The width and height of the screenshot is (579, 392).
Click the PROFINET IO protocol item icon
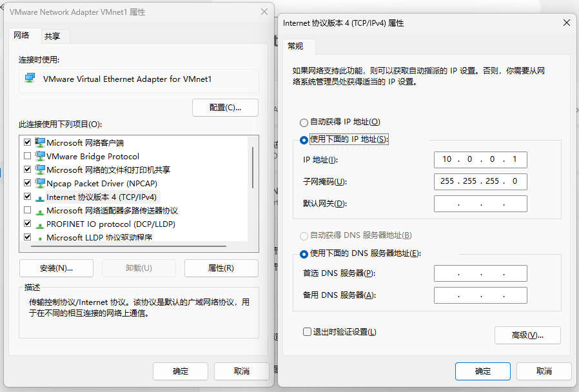pos(40,225)
